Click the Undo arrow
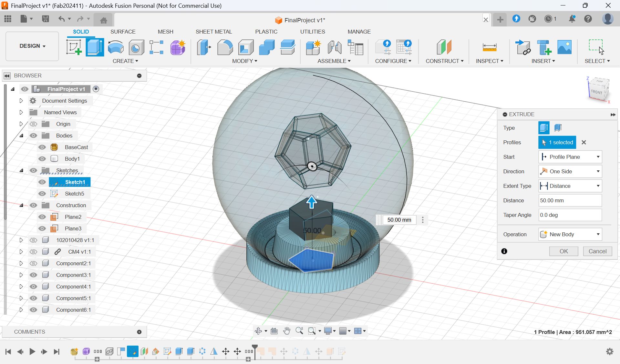Screen dimensions: 620x364 tap(61, 19)
